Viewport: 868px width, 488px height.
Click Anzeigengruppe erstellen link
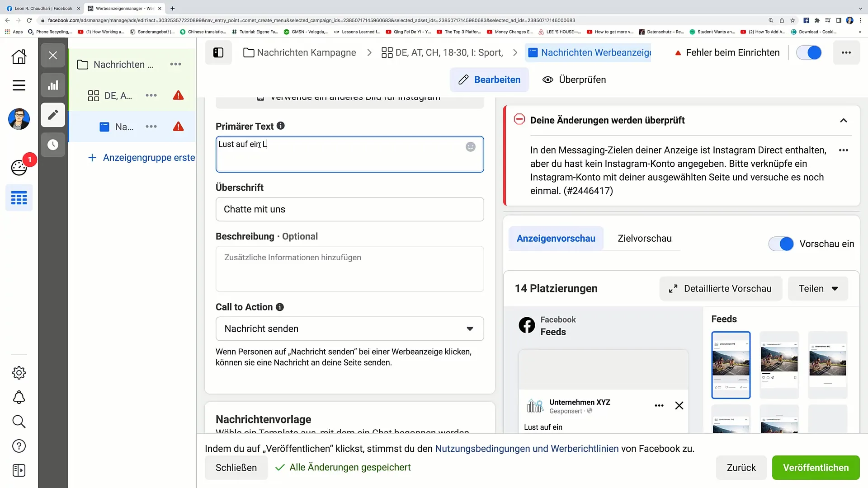[142, 157]
